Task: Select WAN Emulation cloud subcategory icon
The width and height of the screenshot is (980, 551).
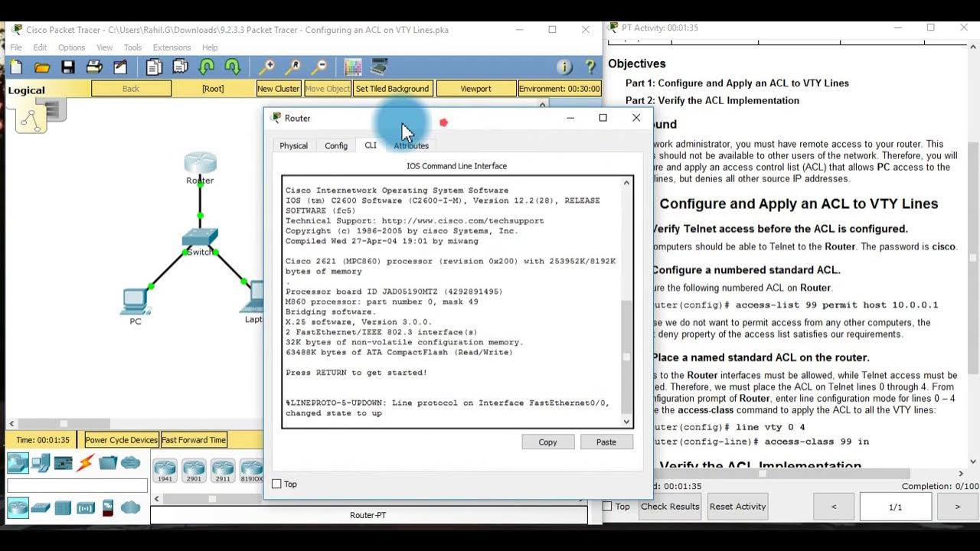Action: click(x=130, y=507)
